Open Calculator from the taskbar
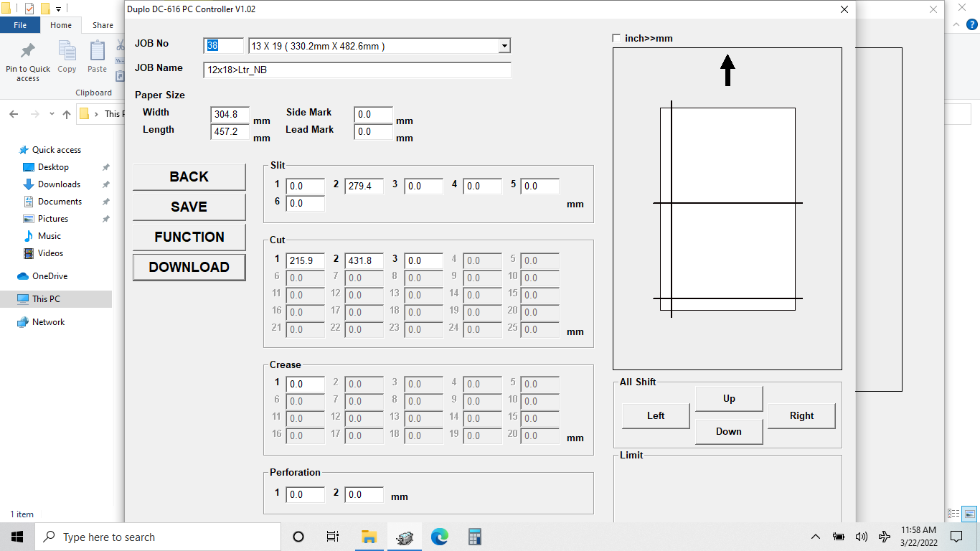Viewport: 980px width, 551px height. [x=474, y=537]
